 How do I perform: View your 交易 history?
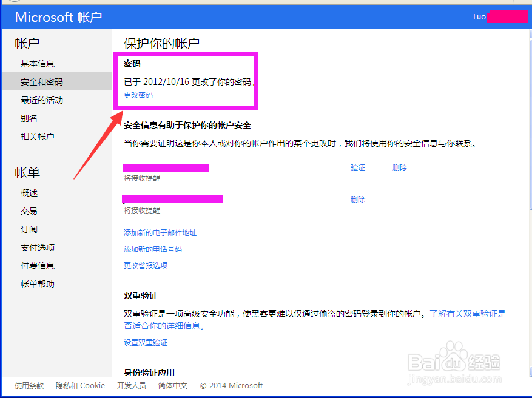point(29,211)
